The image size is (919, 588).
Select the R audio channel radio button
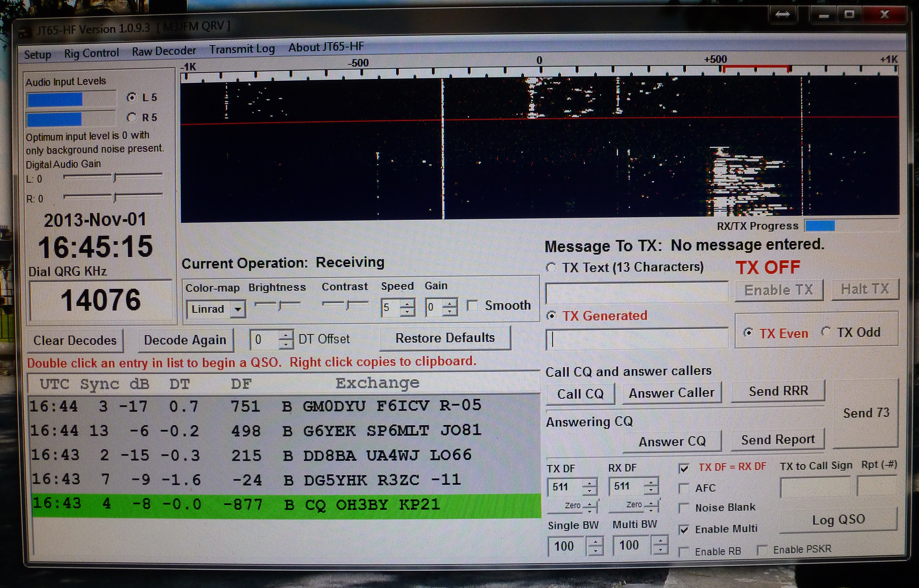[x=132, y=117]
